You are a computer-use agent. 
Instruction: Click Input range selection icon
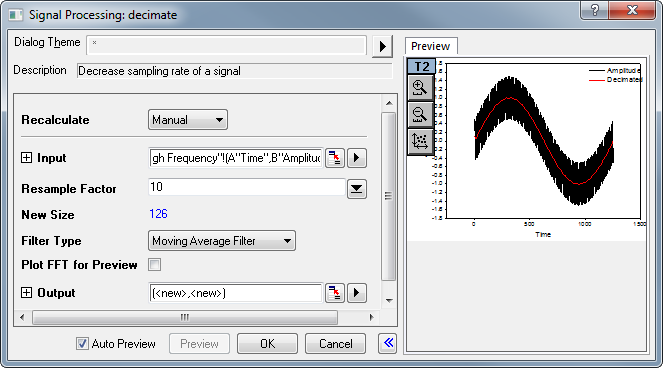pos(334,158)
